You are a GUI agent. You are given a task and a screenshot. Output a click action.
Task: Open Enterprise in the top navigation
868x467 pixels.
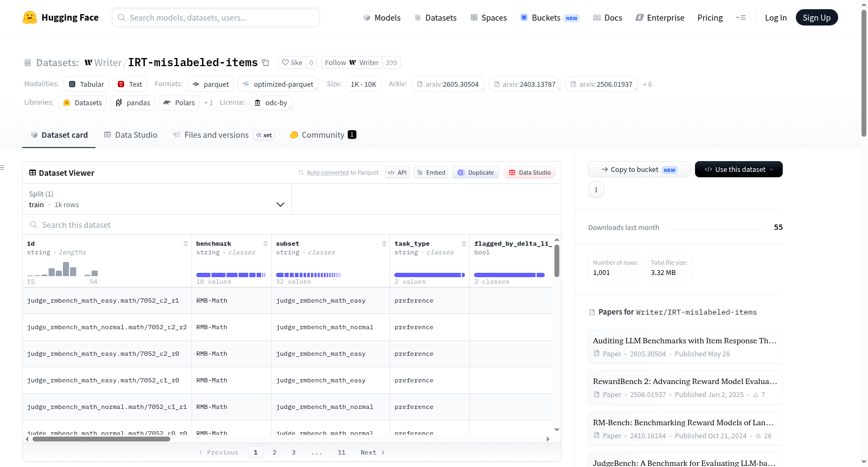point(660,18)
